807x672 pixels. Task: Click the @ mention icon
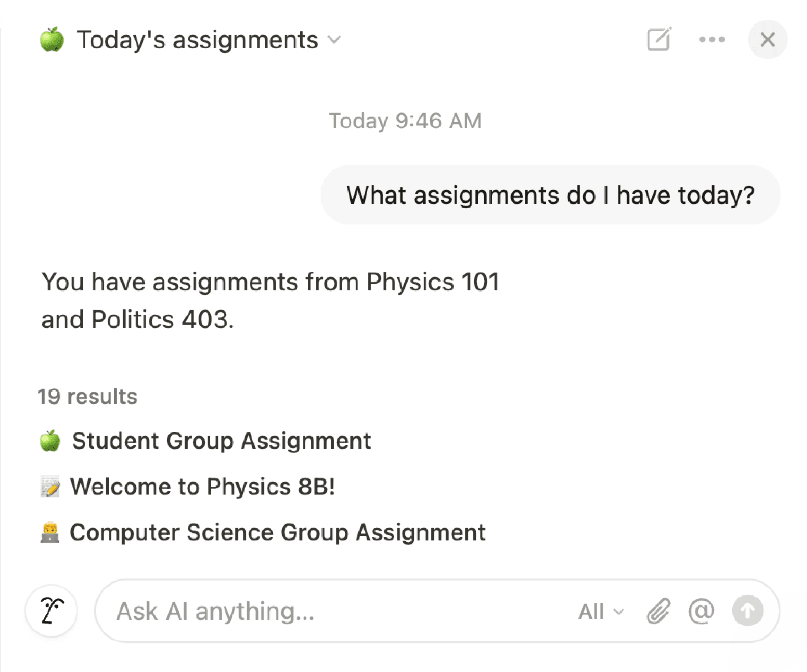pos(701,611)
